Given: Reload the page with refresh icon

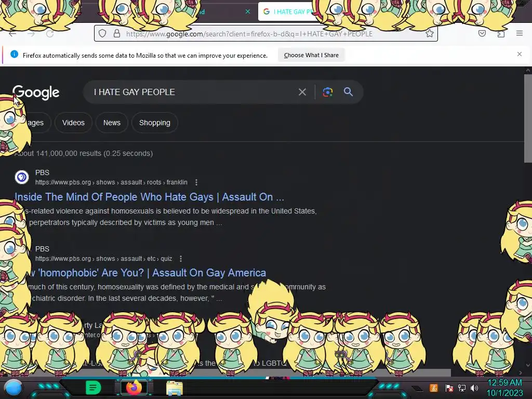Looking at the screenshot, I should click(x=50, y=34).
